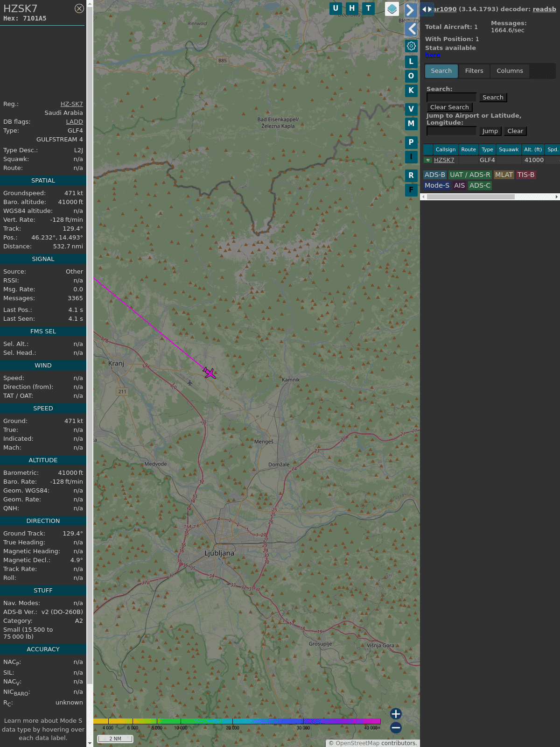Collapse sidebar with left chevron arrow
Screen dimensions: 560x747
(411, 29)
